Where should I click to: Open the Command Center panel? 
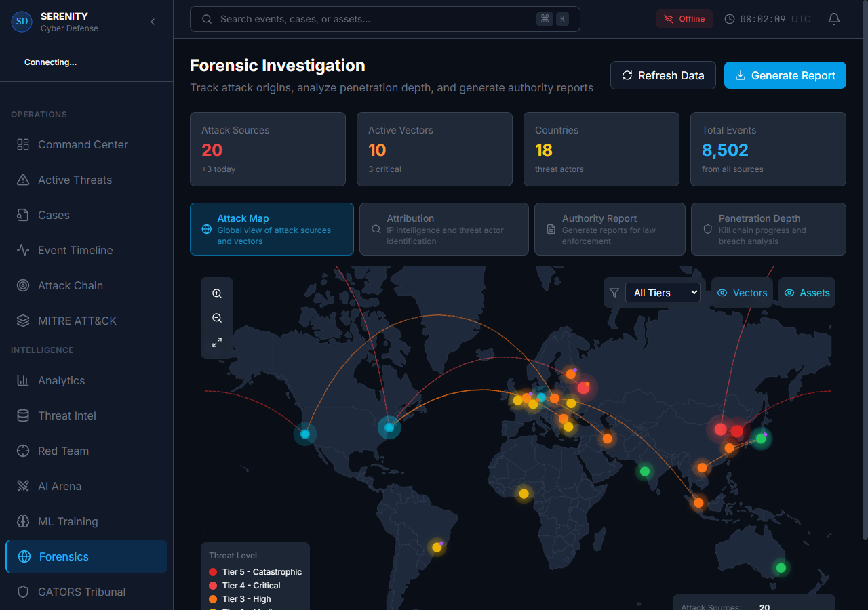pyautogui.click(x=83, y=144)
